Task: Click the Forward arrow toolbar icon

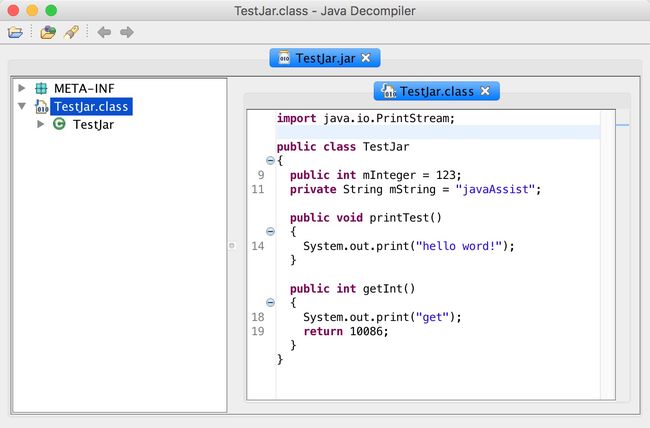Action: (x=127, y=32)
